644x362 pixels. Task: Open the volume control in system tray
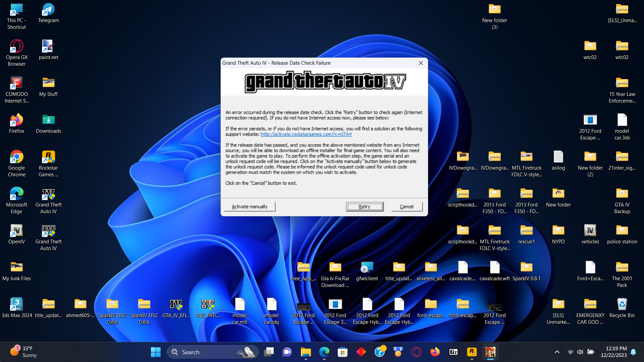580,352
